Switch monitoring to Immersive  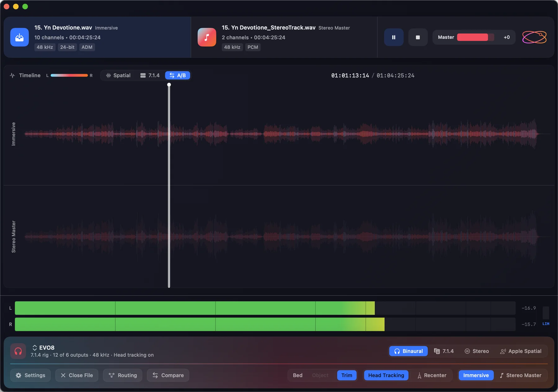pyautogui.click(x=476, y=375)
